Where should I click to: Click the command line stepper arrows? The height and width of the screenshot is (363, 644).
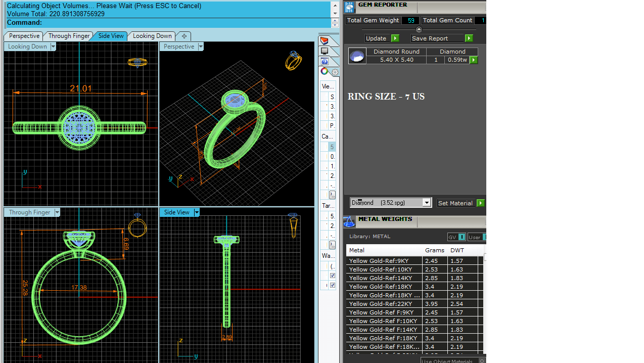tap(335, 23)
